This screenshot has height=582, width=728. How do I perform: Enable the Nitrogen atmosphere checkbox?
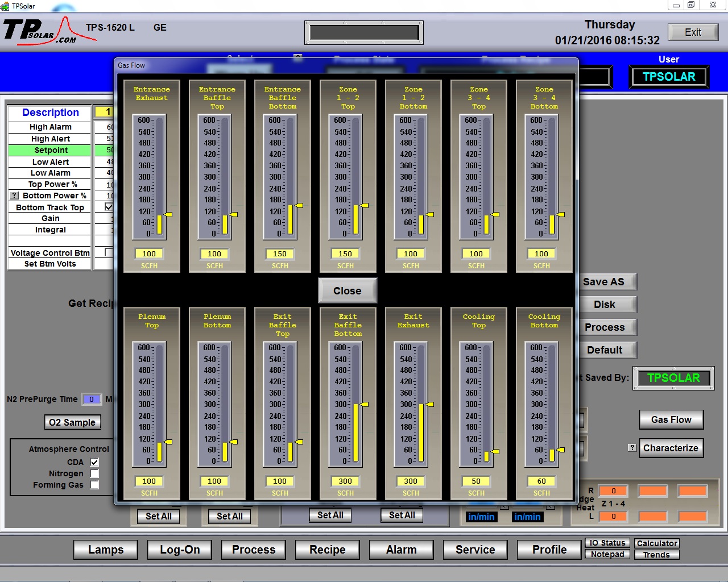(x=94, y=473)
